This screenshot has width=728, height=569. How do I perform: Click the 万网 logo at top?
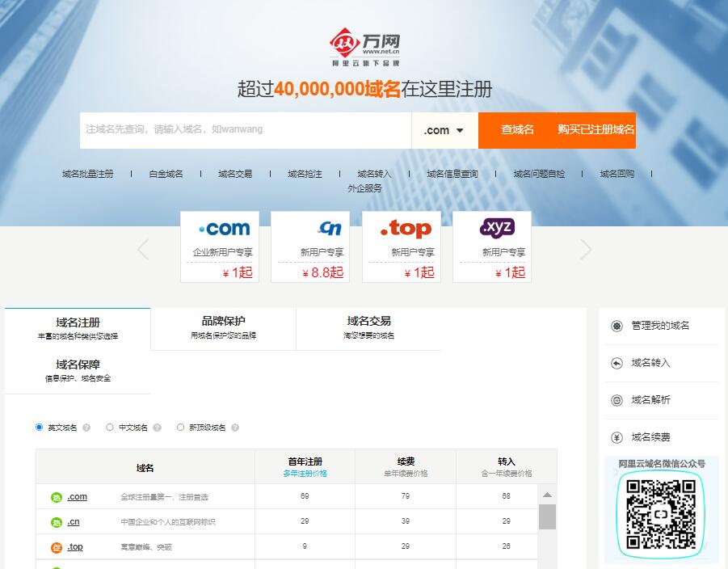(364, 47)
